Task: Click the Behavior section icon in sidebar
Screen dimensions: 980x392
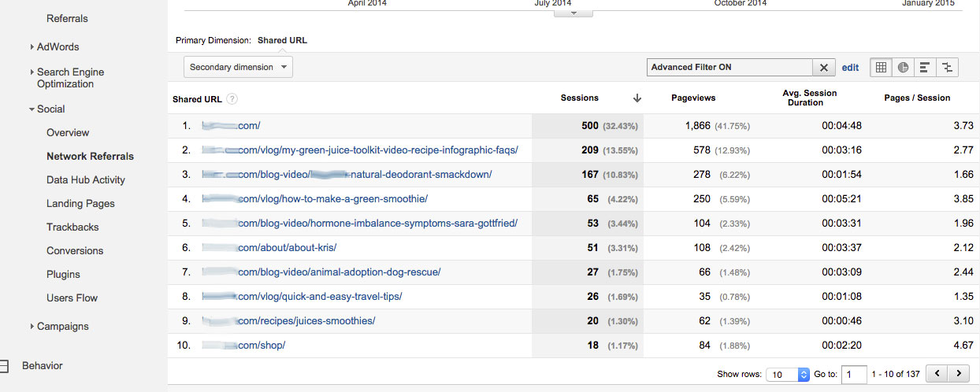Action: 4,366
